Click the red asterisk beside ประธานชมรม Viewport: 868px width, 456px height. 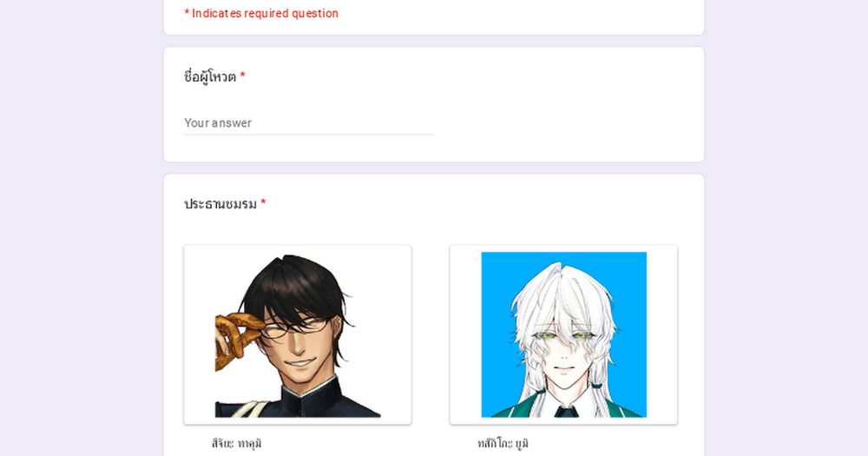[x=264, y=202]
